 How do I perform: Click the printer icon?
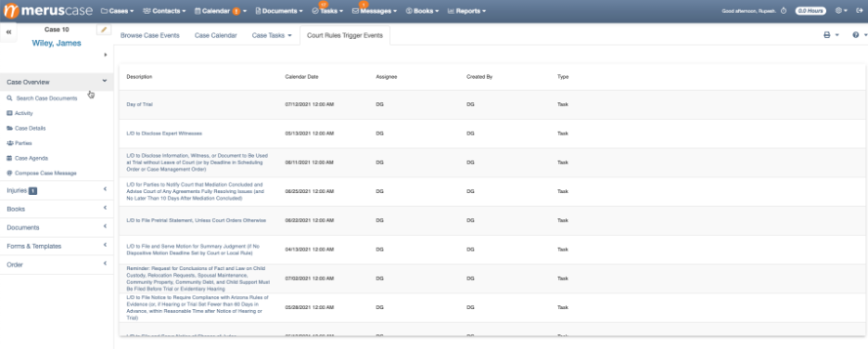tap(827, 35)
